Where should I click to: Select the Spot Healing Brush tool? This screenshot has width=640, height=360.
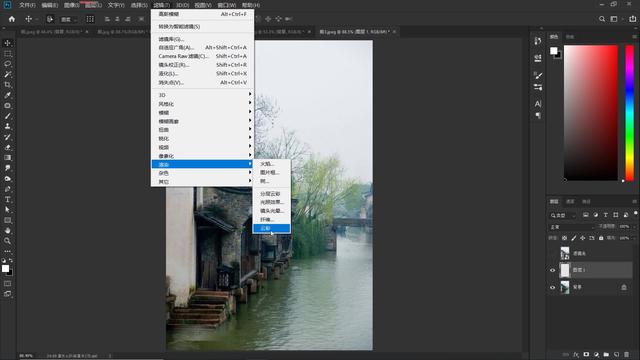coord(7,106)
